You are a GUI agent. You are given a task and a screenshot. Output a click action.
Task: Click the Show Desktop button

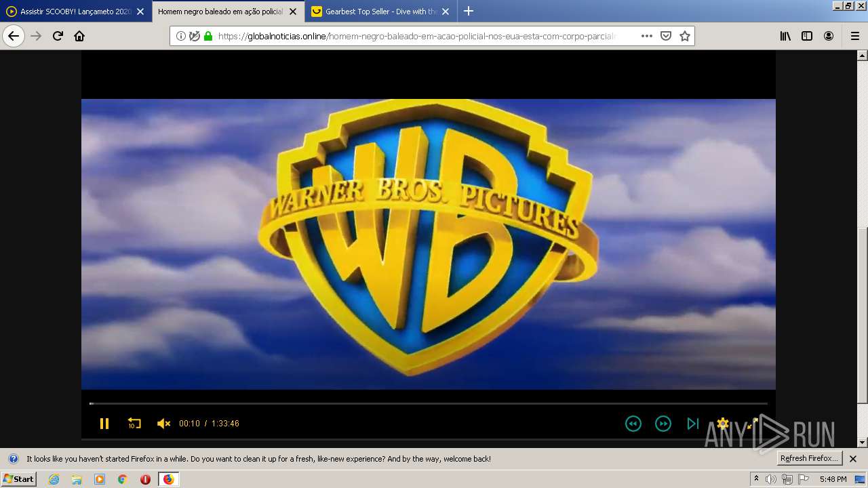pos(861,479)
